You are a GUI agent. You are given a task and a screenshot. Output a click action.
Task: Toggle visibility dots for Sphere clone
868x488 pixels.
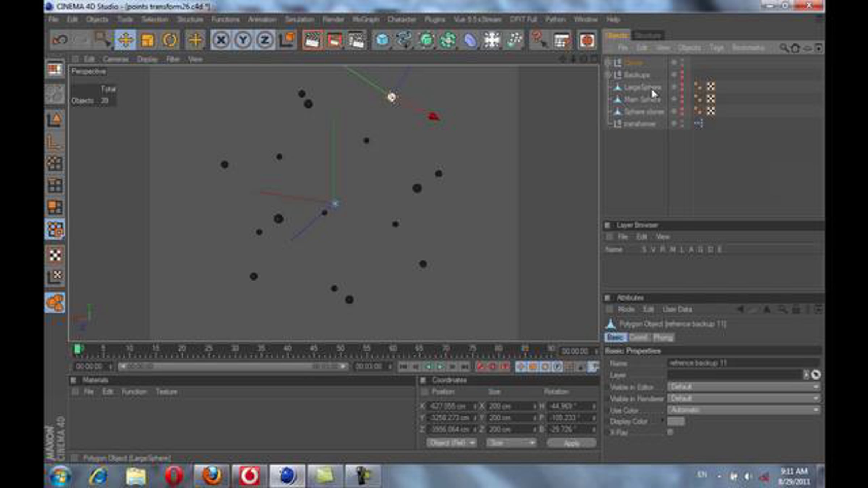[682, 111]
